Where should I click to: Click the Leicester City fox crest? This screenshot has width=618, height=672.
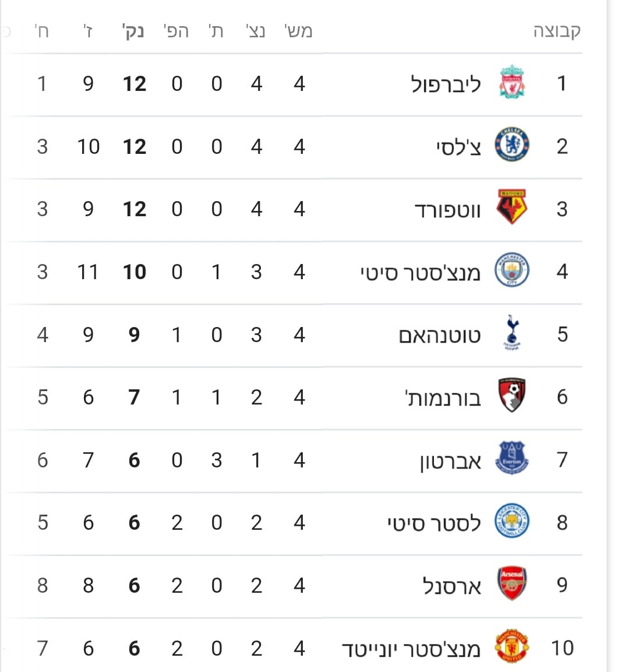pyautogui.click(x=512, y=520)
